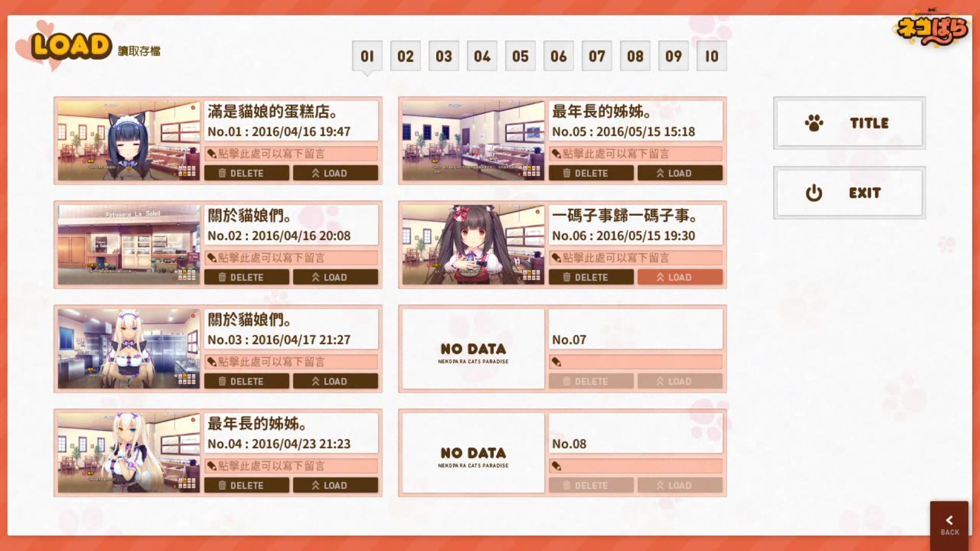Viewport: 980px width, 551px height.
Task: Click DELETE button for save No.03
Action: point(247,381)
